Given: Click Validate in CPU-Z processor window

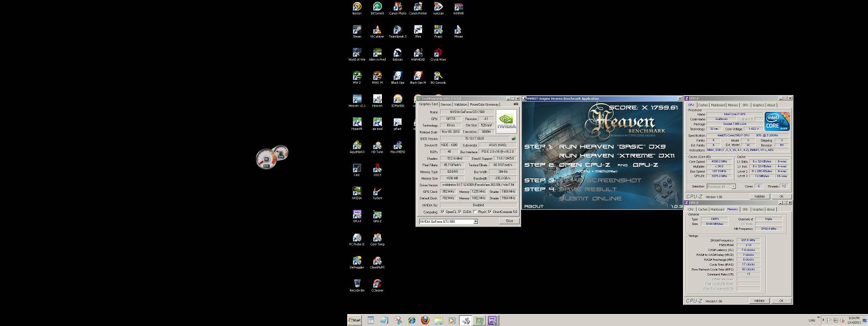Looking at the screenshot, I should 759,196.
